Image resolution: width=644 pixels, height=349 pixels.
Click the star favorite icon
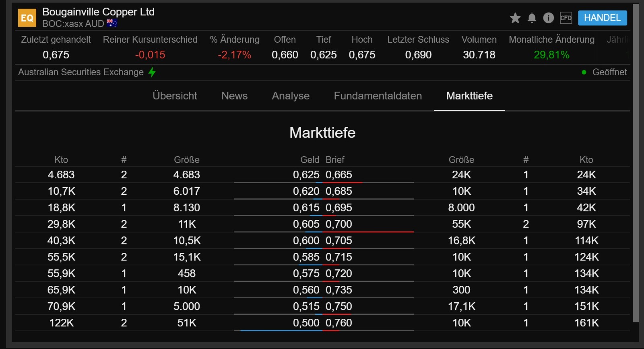point(515,18)
